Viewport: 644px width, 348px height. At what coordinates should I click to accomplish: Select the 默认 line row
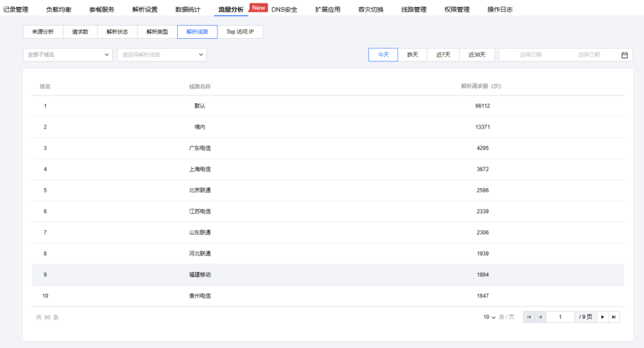pos(328,106)
